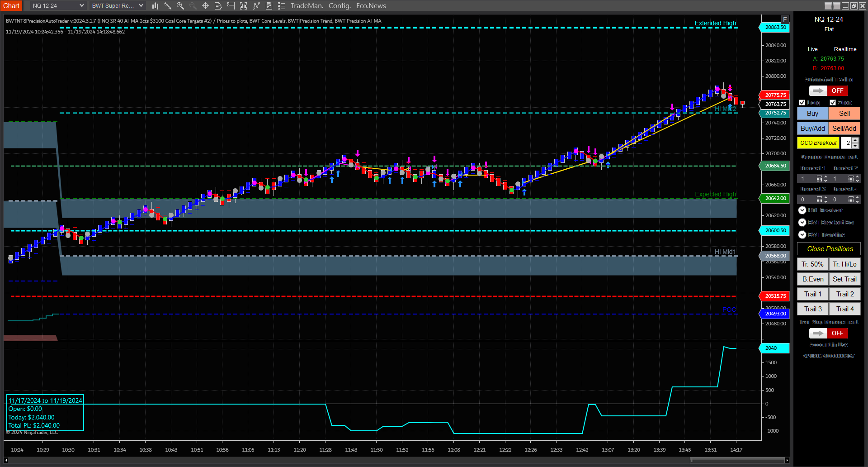Open the properties list icon
The width and height of the screenshot is (868, 467).
(x=282, y=6)
